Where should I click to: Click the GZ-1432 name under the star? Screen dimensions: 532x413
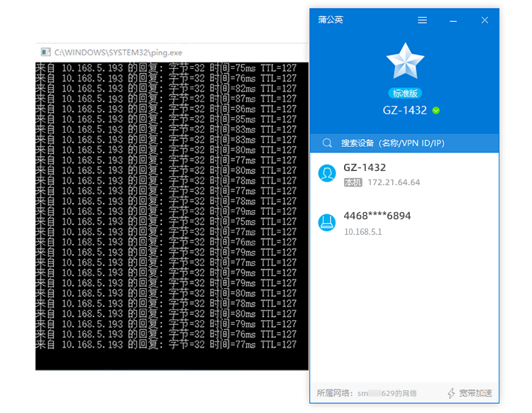point(404,110)
